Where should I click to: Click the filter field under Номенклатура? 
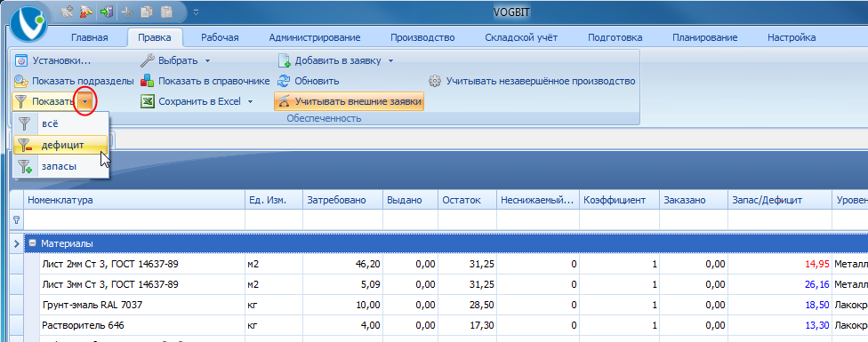[134, 220]
